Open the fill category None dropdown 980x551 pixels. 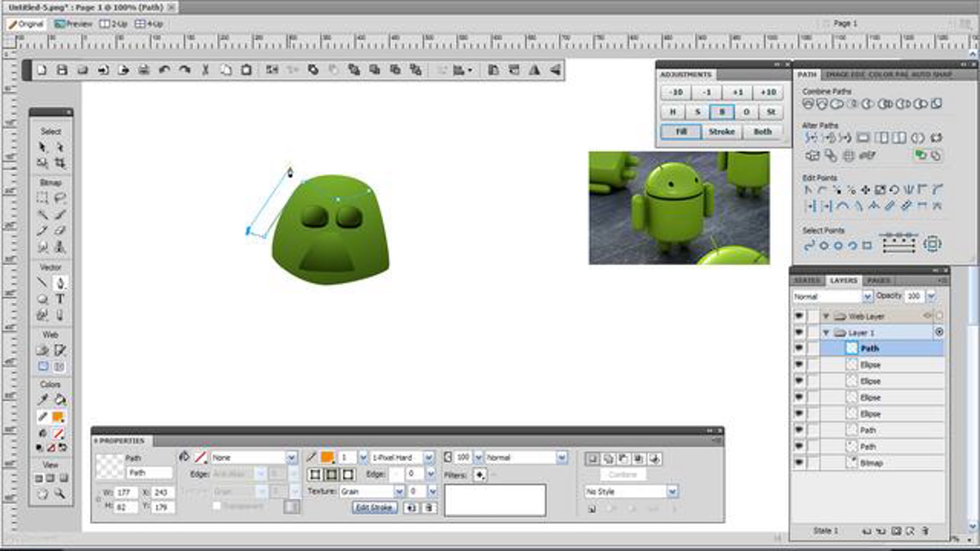[x=291, y=458]
